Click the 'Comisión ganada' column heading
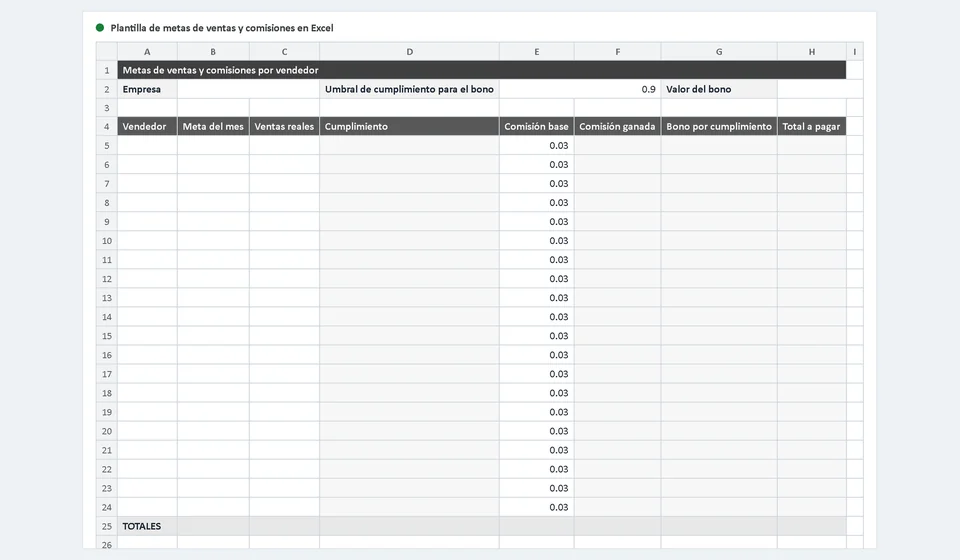 [617, 126]
